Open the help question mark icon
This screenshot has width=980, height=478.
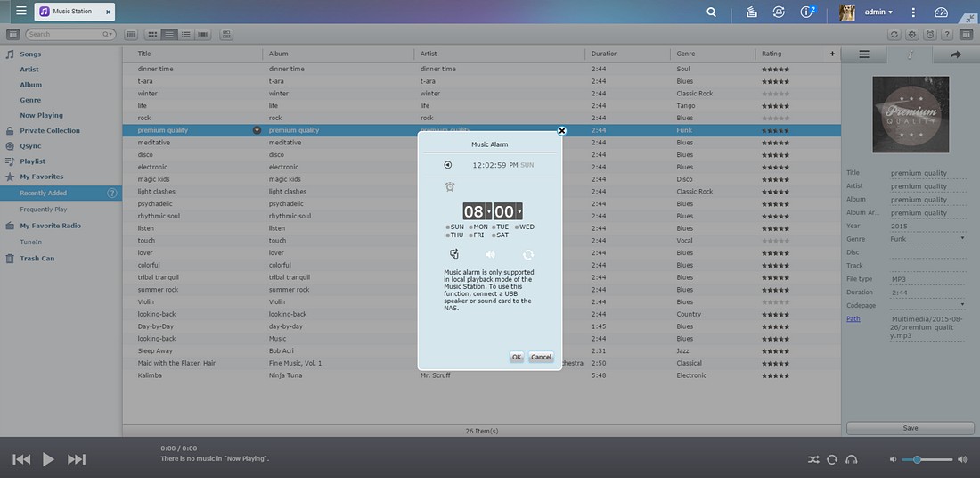[948, 35]
